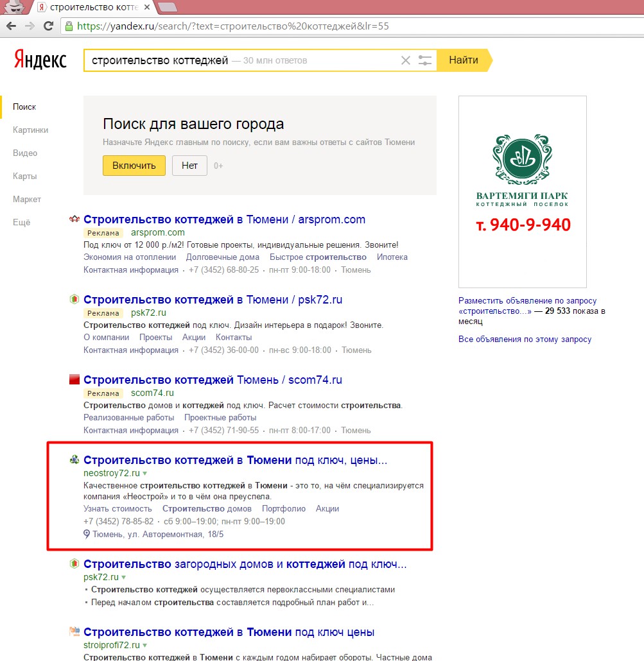
Task: Open neostroy72.ru result title link
Action: 236,460
